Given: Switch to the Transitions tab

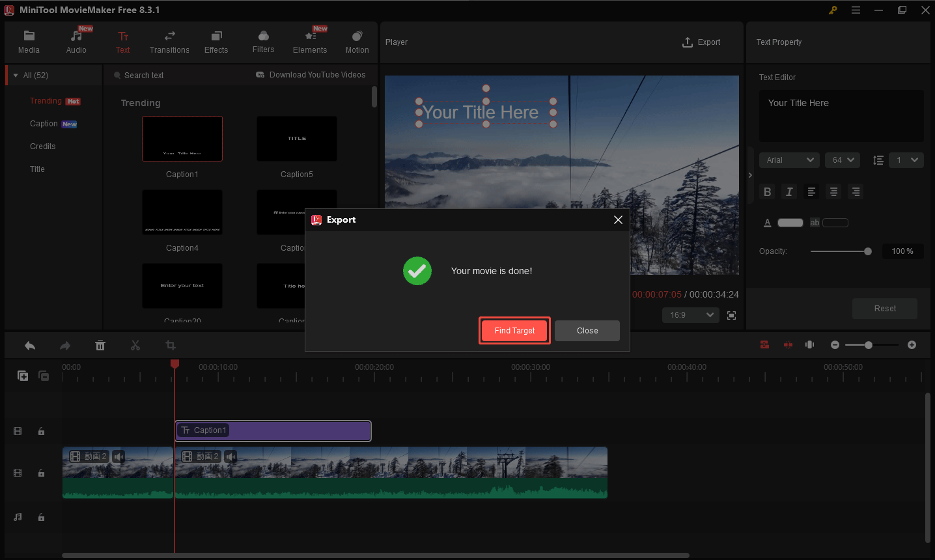Looking at the screenshot, I should pyautogui.click(x=169, y=42).
